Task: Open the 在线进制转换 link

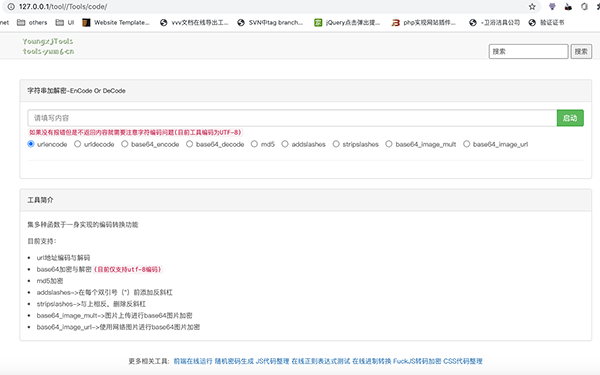Action: [x=372, y=361]
